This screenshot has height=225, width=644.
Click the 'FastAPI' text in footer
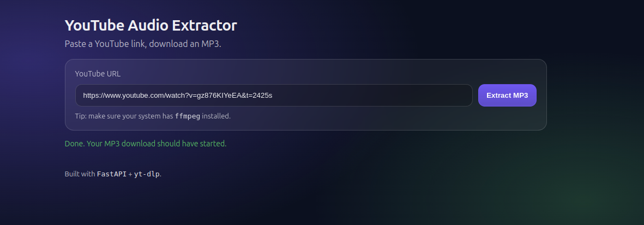point(111,174)
